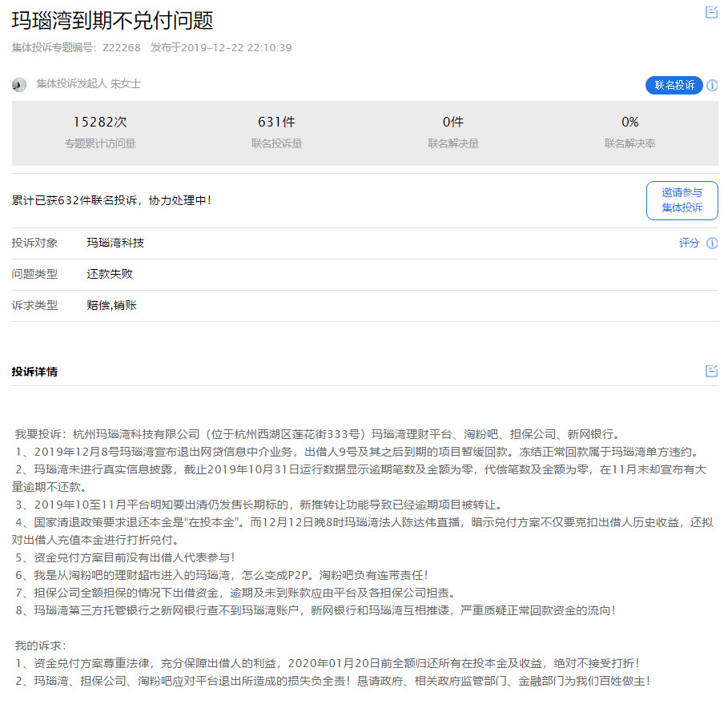
Task: Click the label 专题累计访问量
Action: [100, 143]
